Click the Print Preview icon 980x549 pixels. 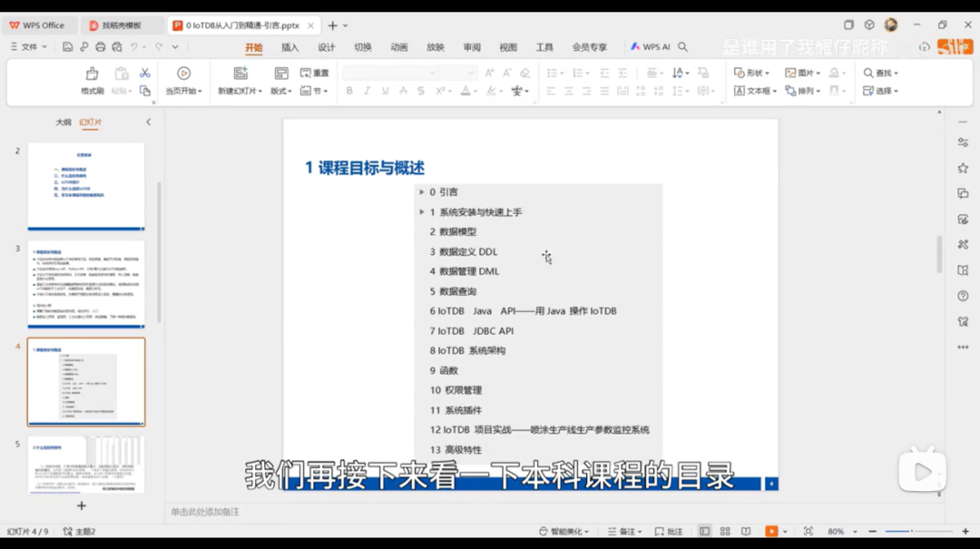[x=117, y=47]
